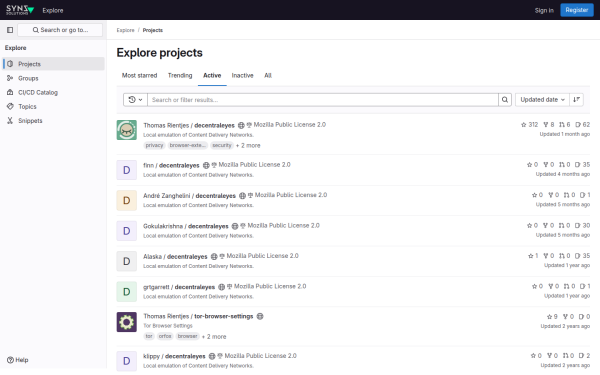Open Gokulakrishna / decentraleyes project

click(186, 226)
